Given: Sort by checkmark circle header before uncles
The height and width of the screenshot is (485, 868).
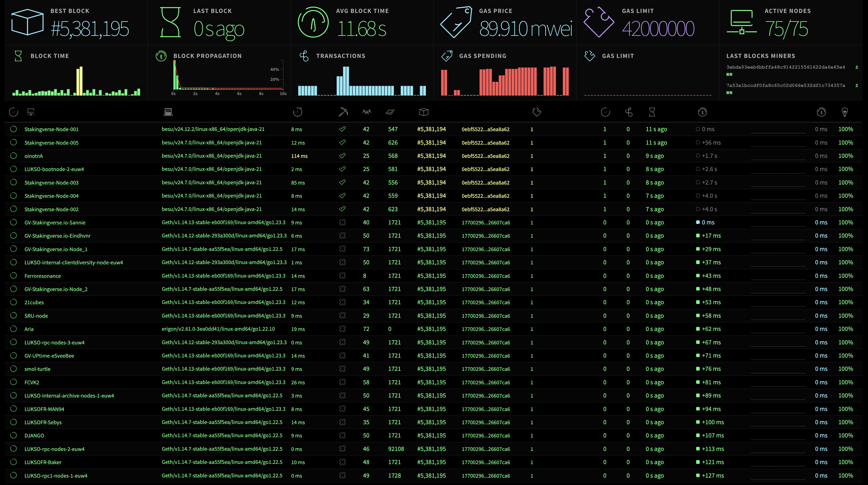Looking at the screenshot, I should [x=606, y=112].
